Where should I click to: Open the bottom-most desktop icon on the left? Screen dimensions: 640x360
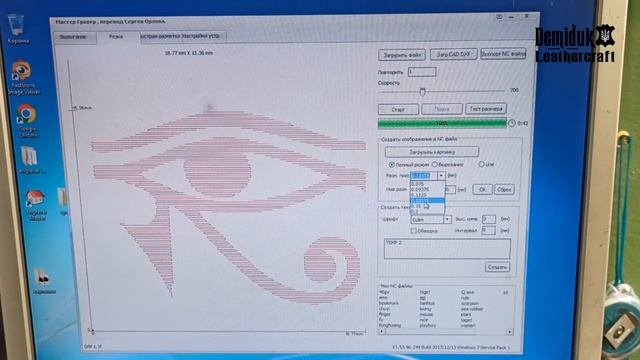tap(43, 280)
